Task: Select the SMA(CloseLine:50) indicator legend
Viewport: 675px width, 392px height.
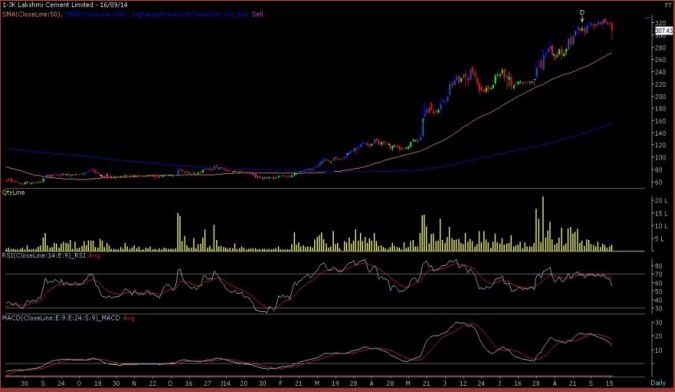Action: (x=32, y=14)
